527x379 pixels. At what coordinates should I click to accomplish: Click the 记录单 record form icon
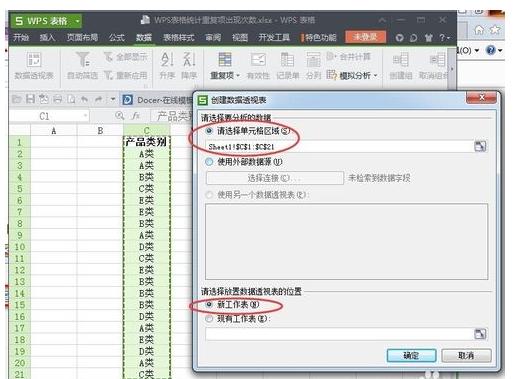point(287,60)
